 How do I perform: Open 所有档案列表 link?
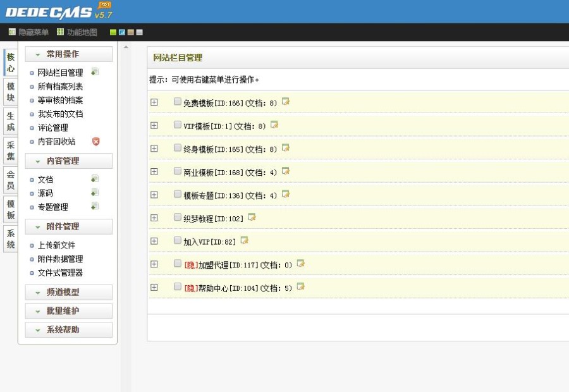(x=60, y=87)
